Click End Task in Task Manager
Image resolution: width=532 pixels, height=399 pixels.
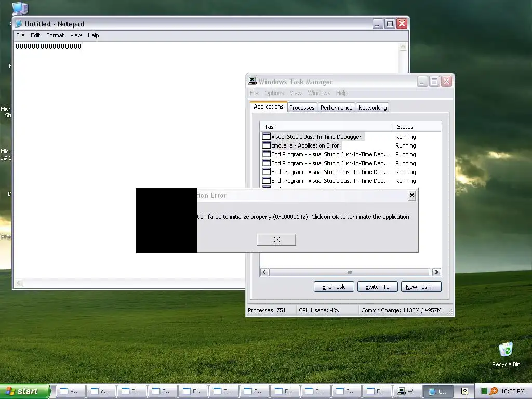point(334,287)
